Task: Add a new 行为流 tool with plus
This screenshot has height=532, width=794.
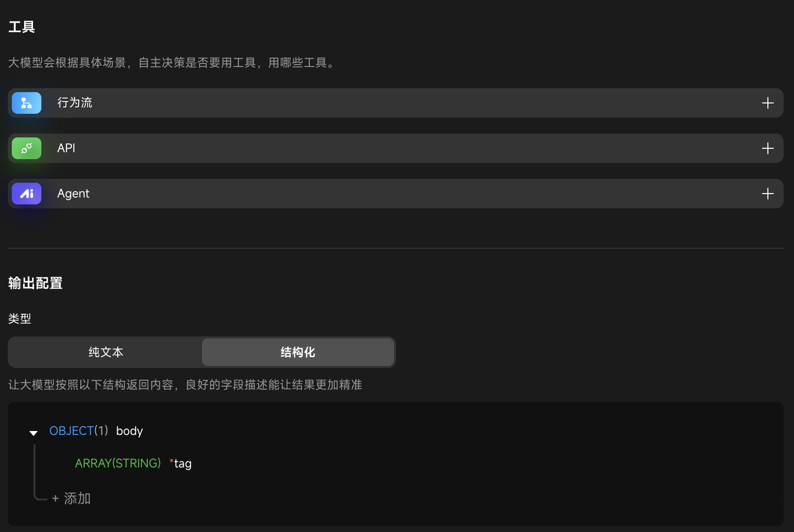Action: (x=767, y=103)
